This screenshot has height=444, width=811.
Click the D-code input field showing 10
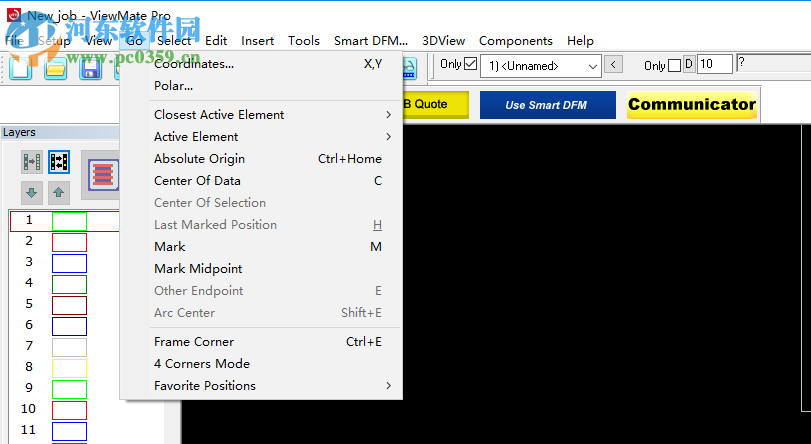[x=714, y=65]
